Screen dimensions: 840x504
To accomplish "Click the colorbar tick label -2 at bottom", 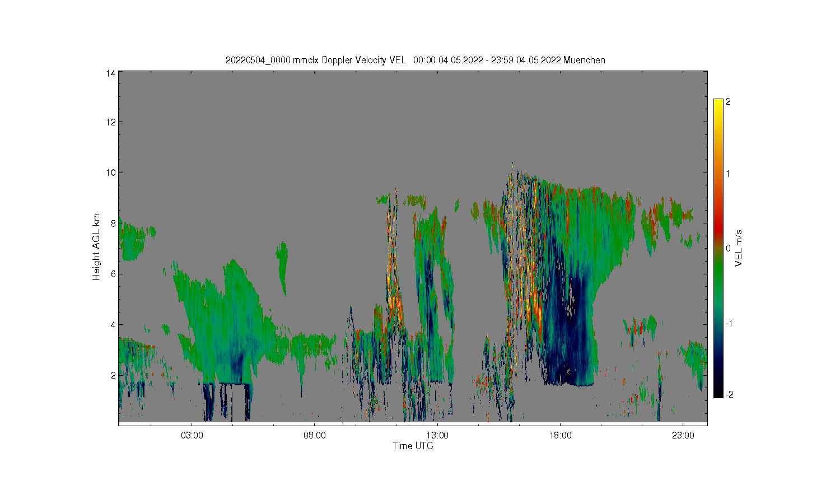I will 729,395.
